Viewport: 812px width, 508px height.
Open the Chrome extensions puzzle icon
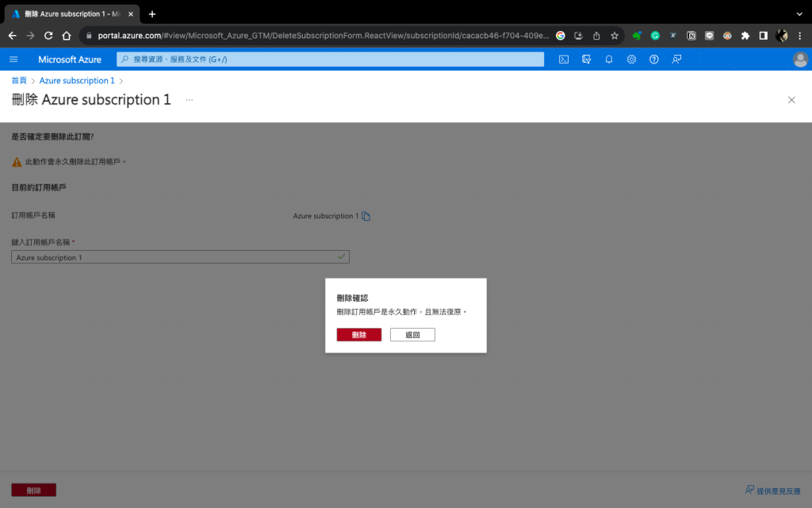[745, 36]
